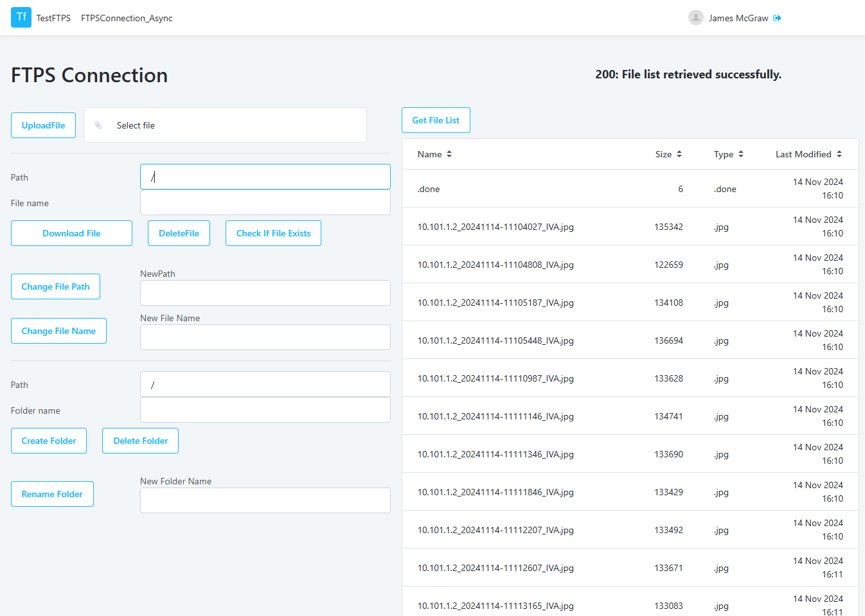Sort file list by Type column arrows
The width and height of the screenshot is (865, 616).
pyautogui.click(x=741, y=154)
